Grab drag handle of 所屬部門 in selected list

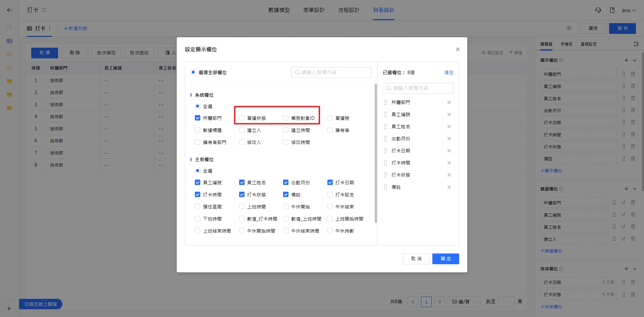point(385,102)
